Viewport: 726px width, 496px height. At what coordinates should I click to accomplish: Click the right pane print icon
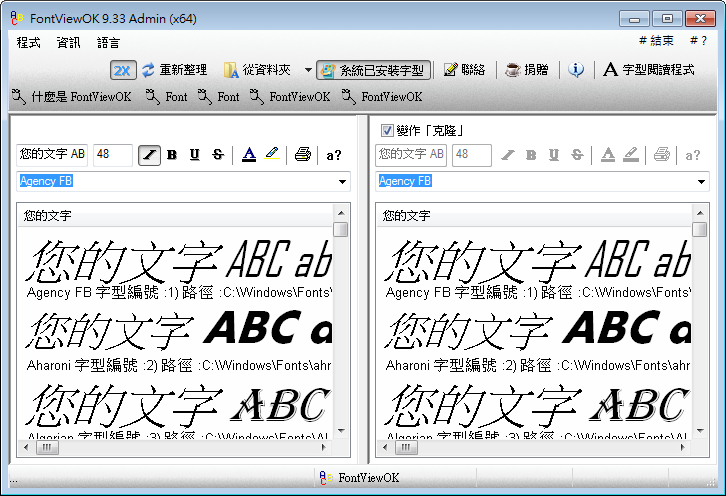(662, 155)
